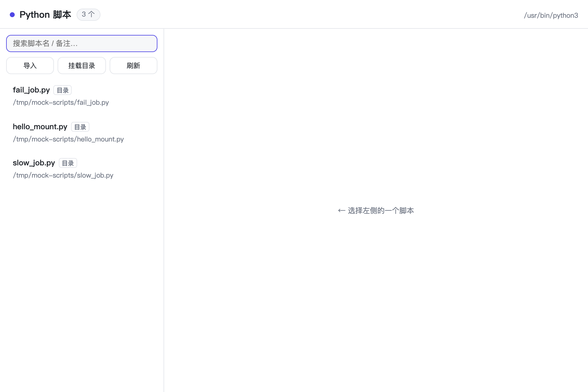This screenshot has width=588, height=392.
Task: Click the 目录 tag beside slow_job.py
Action: coord(68,163)
